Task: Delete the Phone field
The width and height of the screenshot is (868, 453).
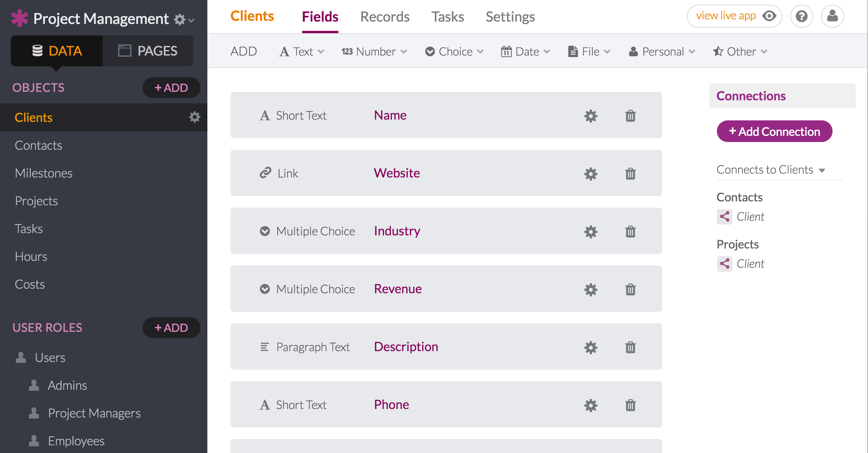Action: tap(630, 405)
